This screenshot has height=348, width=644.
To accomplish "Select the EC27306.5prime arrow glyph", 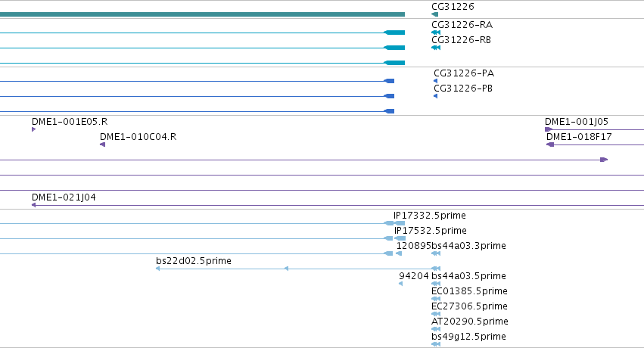I will (x=436, y=315).
